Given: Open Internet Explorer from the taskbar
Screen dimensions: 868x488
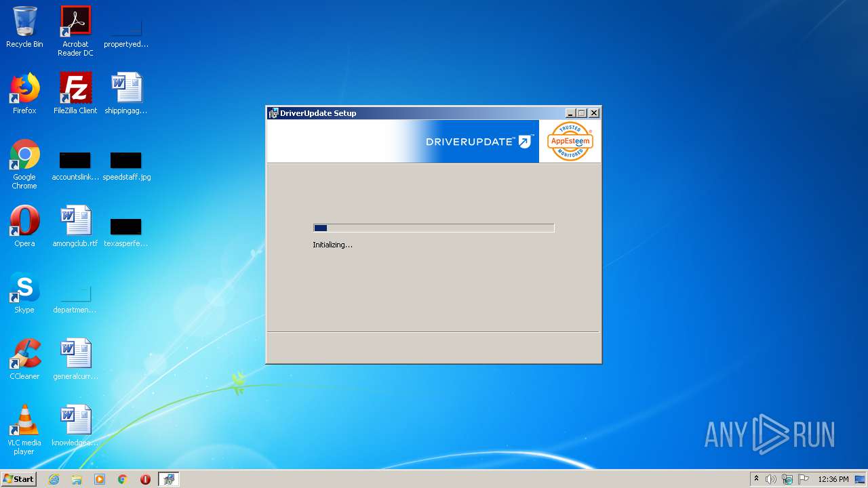Looking at the screenshot, I should click(54, 479).
